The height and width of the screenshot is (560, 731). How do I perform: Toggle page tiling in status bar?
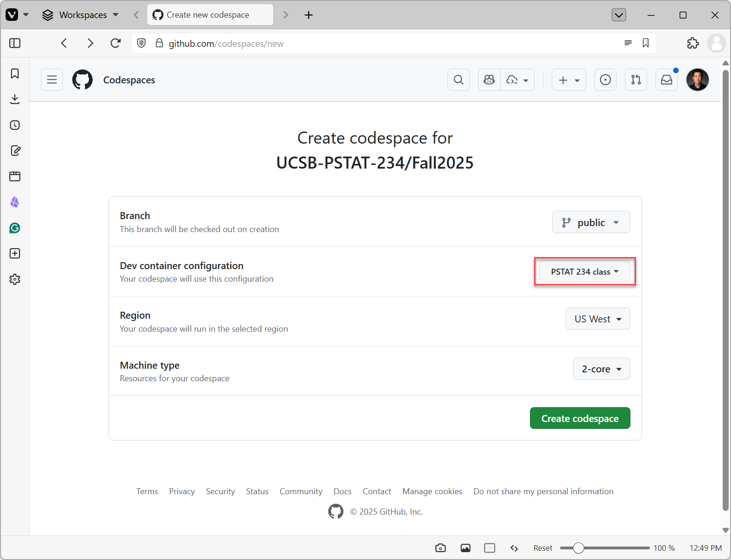[x=489, y=548]
